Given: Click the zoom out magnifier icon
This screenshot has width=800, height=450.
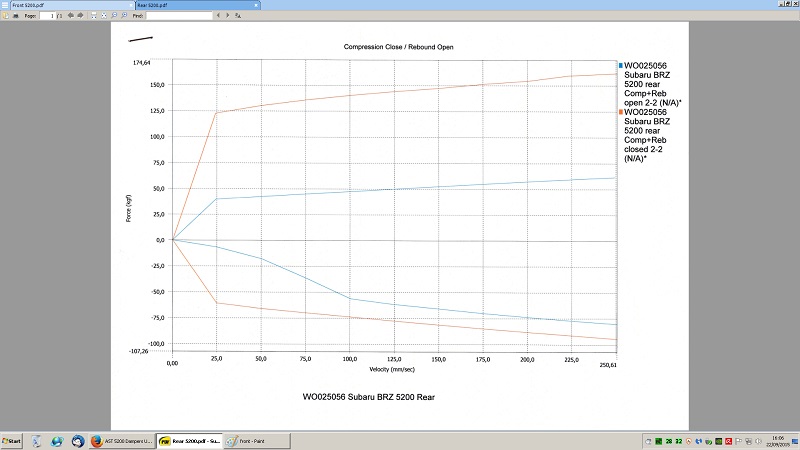Looking at the screenshot, I should (x=113, y=16).
